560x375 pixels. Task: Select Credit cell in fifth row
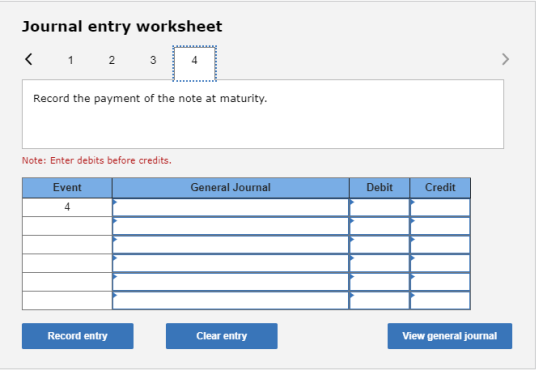(440, 282)
